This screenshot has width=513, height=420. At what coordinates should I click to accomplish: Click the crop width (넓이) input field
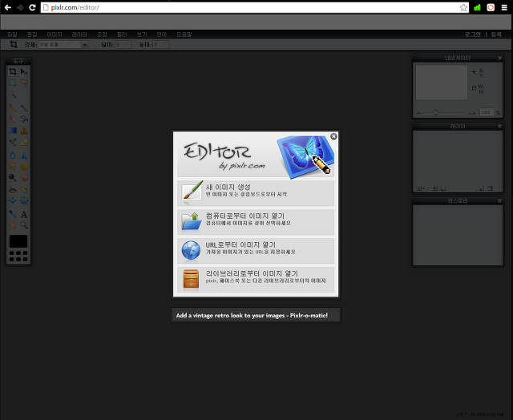click(x=123, y=45)
